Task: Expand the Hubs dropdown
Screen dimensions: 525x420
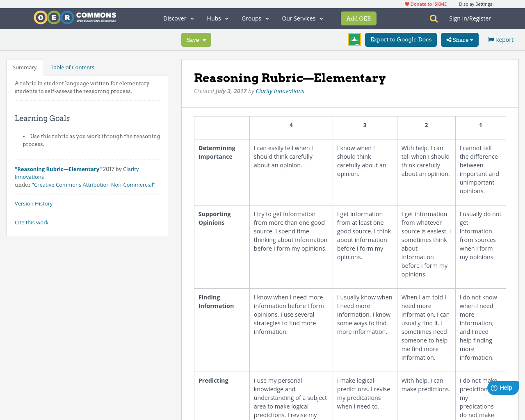Action: (x=218, y=18)
